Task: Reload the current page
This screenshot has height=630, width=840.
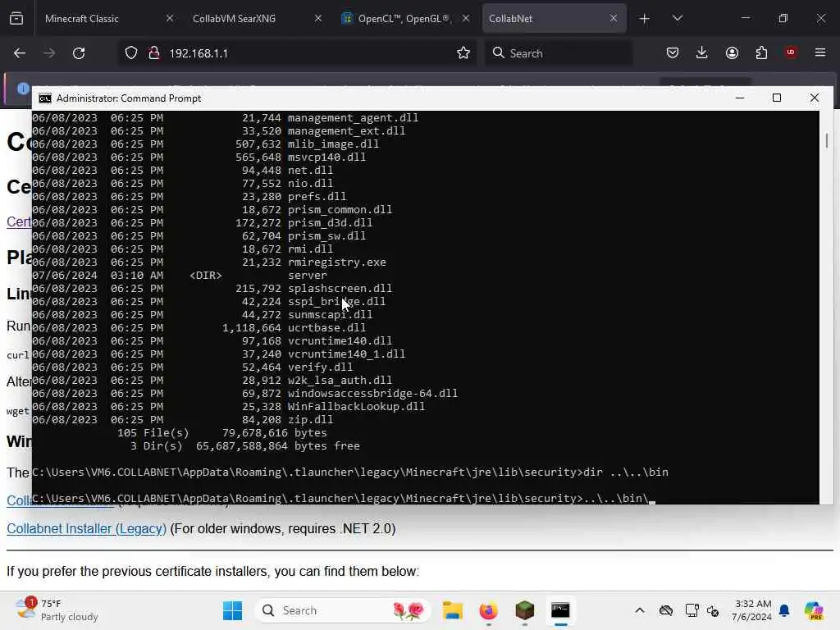Action: tap(79, 53)
